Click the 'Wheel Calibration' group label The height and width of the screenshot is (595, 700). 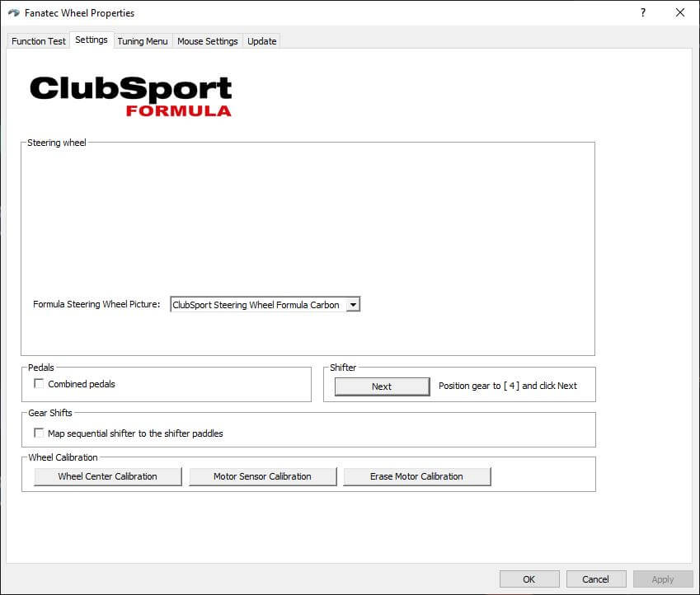63,457
